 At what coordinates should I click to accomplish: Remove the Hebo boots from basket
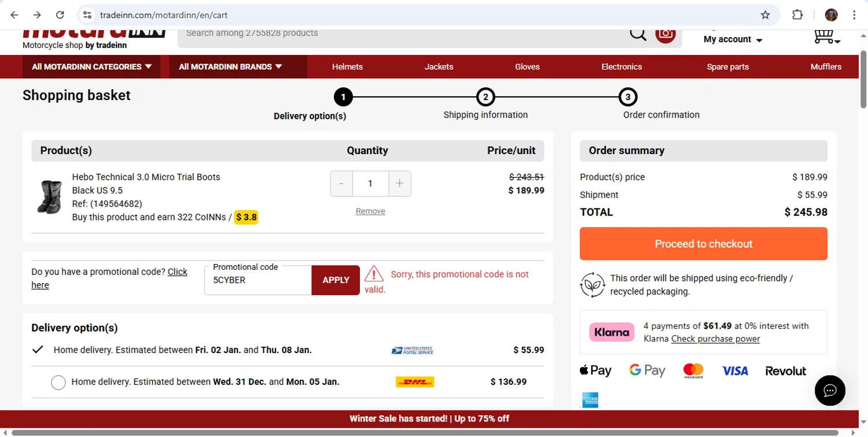(x=370, y=211)
